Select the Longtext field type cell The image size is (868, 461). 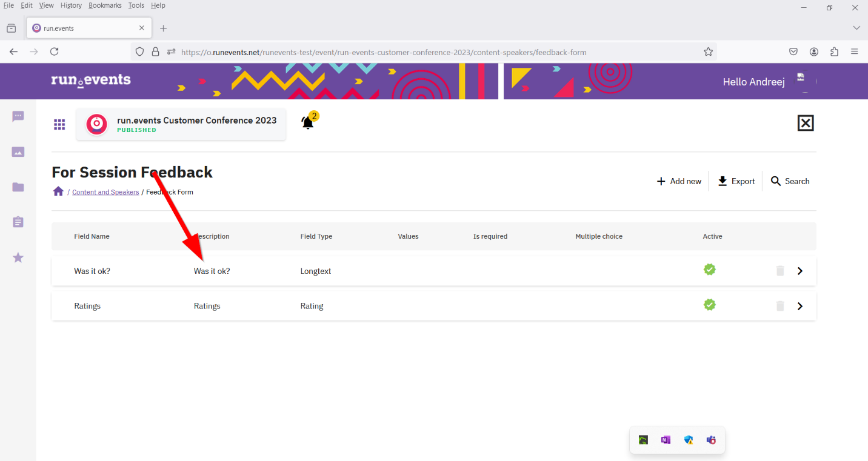click(316, 271)
